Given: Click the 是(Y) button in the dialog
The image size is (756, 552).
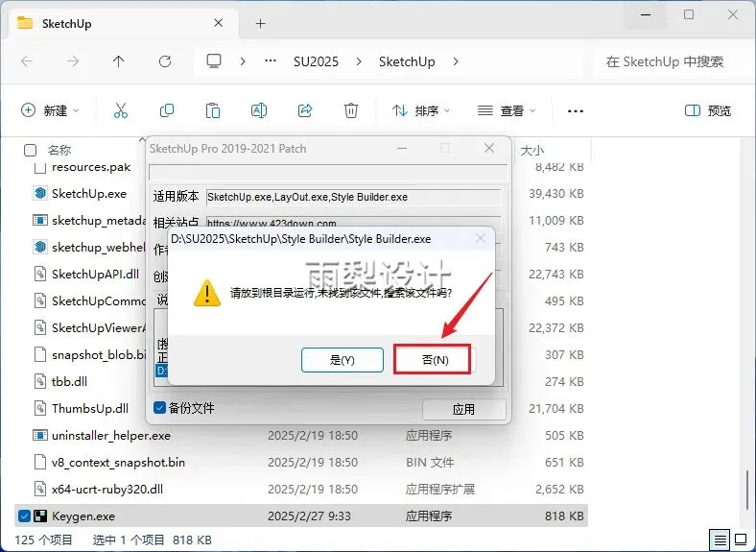Looking at the screenshot, I should 342,360.
